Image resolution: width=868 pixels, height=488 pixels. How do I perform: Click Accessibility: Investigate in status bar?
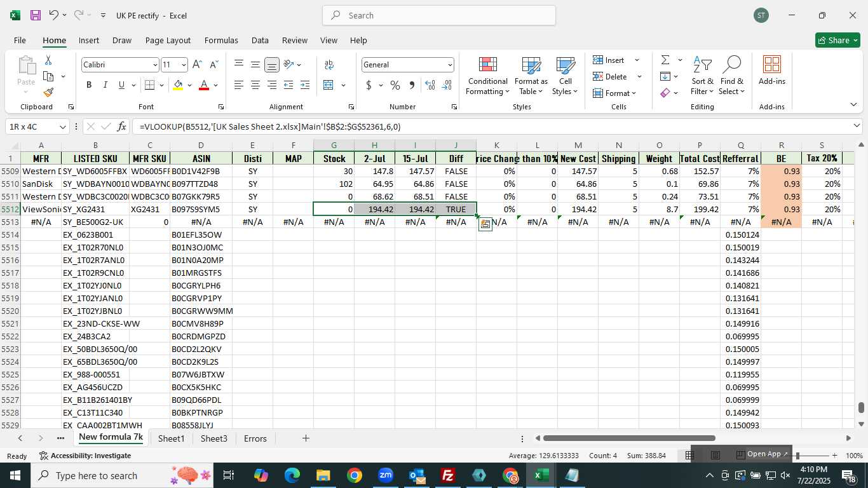coord(85,456)
